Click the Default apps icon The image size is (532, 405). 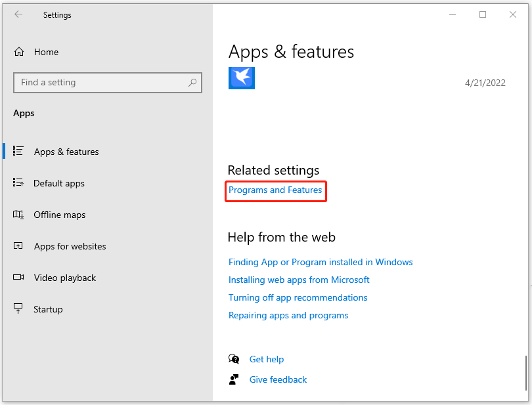(x=18, y=182)
